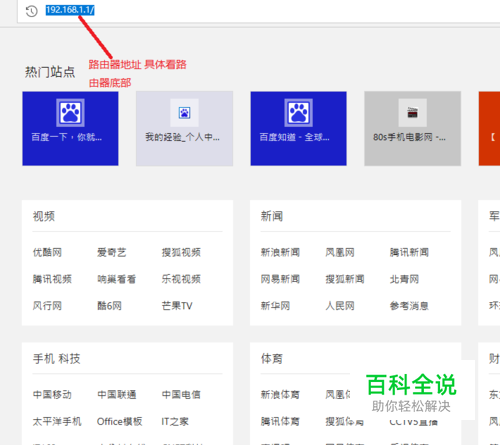Open 人民网 link
Screen dimensions: 500x445
click(340, 306)
